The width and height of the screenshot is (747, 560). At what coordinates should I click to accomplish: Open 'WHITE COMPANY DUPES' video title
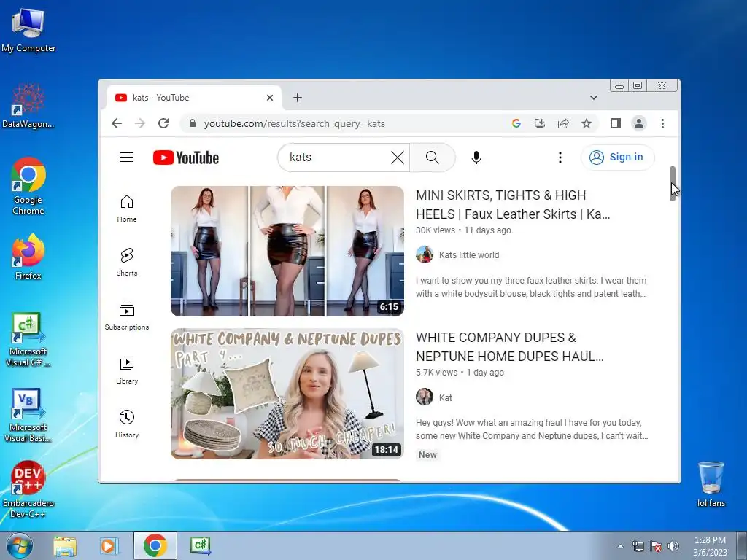click(510, 347)
